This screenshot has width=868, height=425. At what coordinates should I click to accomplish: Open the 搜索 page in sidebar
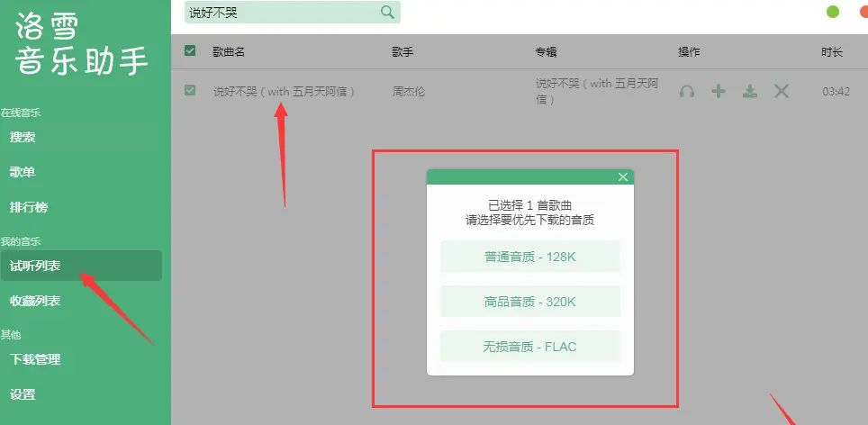point(23,137)
